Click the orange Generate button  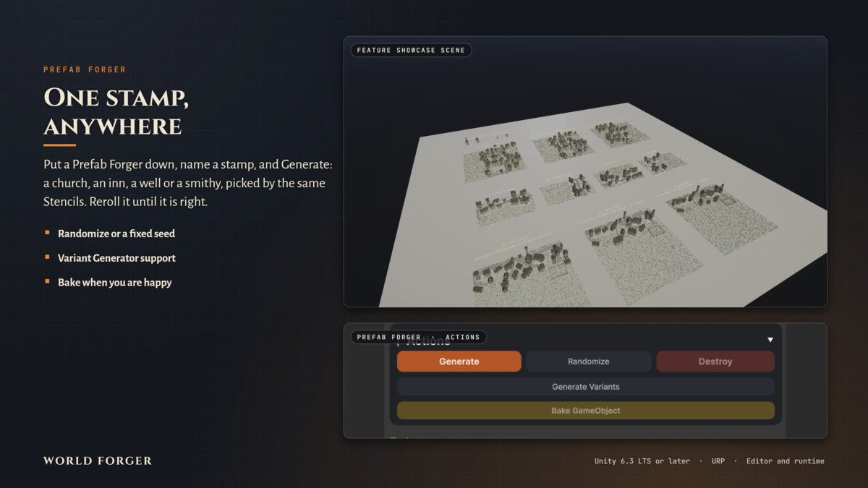(459, 361)
